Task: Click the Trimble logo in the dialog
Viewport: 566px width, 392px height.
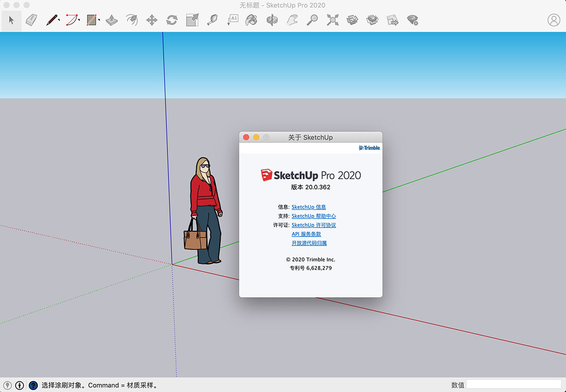Action: [x=369, y=148]
